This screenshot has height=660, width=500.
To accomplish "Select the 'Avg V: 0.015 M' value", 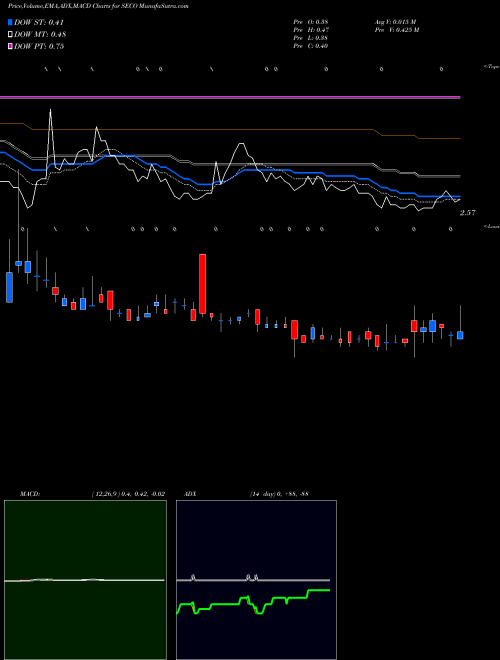I will click(396, 22).
